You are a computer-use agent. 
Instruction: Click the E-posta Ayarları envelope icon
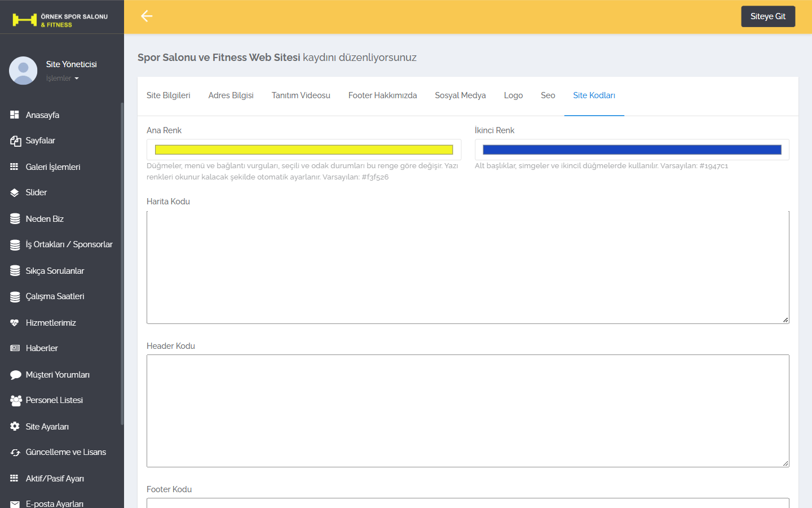coord(15,504)
